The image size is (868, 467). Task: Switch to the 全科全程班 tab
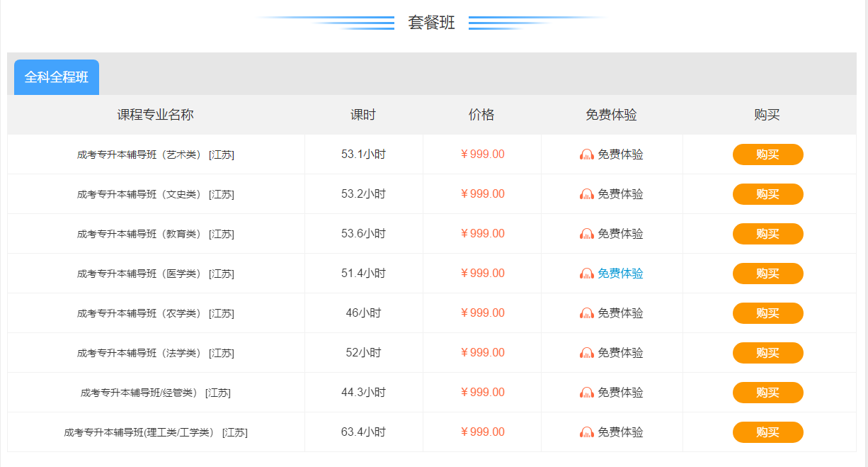point(57,77)
